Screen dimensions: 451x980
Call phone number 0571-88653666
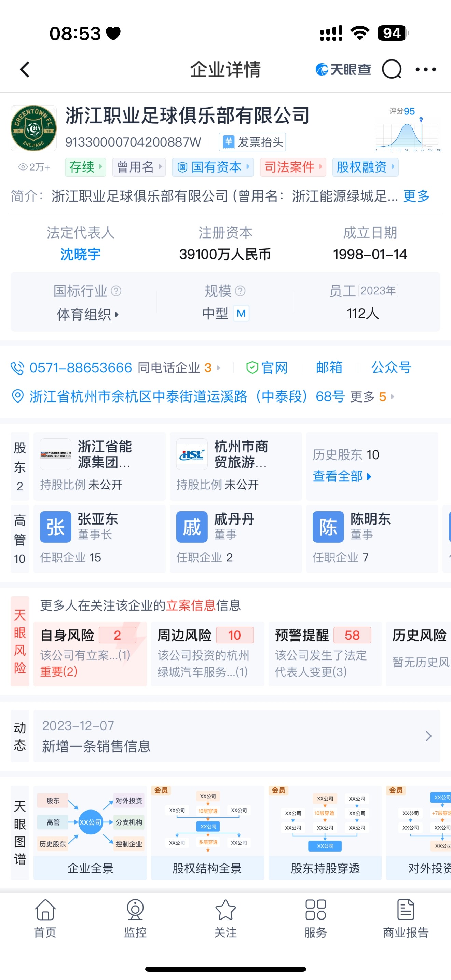(x=80, y=368)
